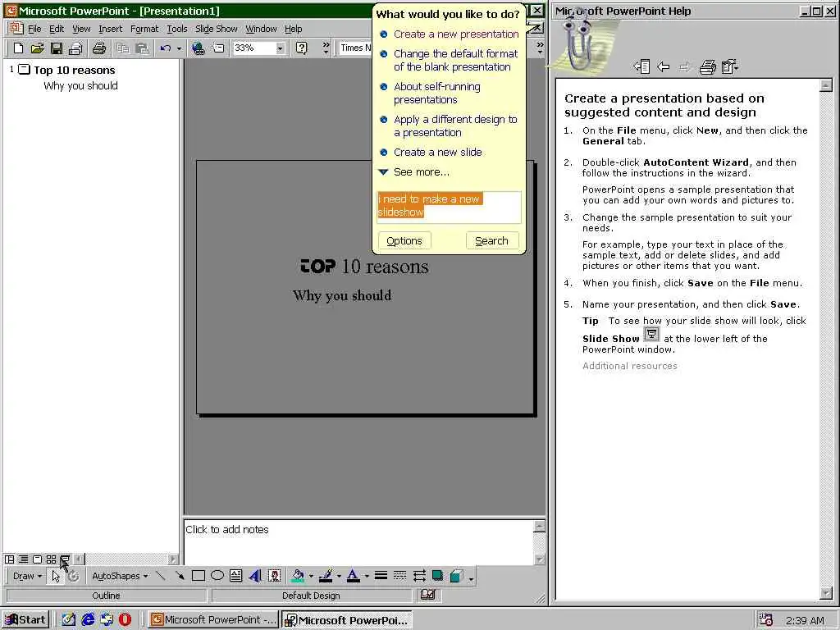Open the AutoShapes dropdown

[x=120, y=576]
